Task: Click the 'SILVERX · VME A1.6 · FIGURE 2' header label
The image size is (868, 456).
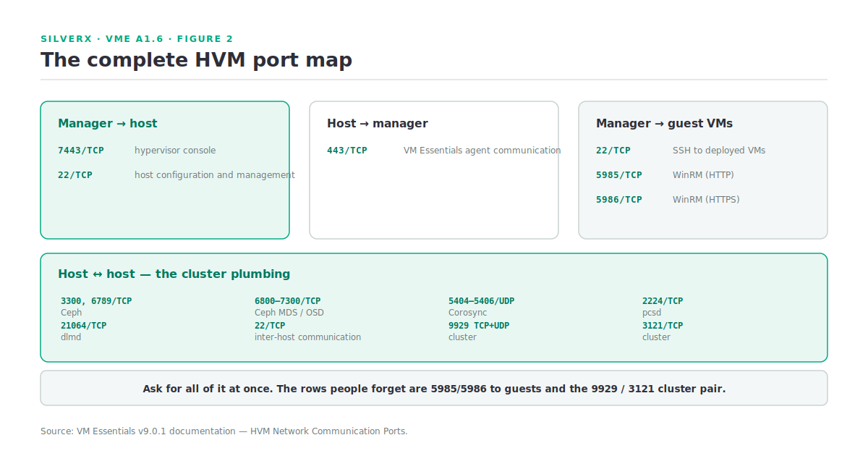Action: click(x=137, y=39)
